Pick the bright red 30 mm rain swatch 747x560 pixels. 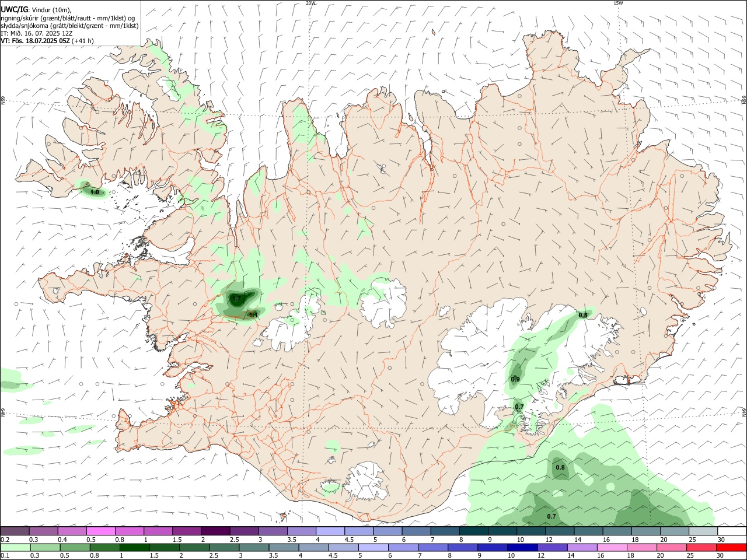click(732, 547)
